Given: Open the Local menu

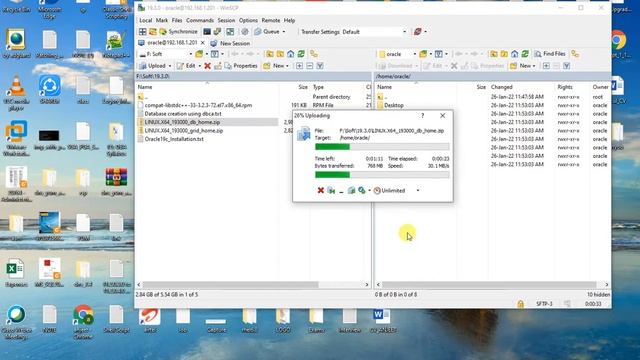Looking at the screenshot, I should [145, 20].
